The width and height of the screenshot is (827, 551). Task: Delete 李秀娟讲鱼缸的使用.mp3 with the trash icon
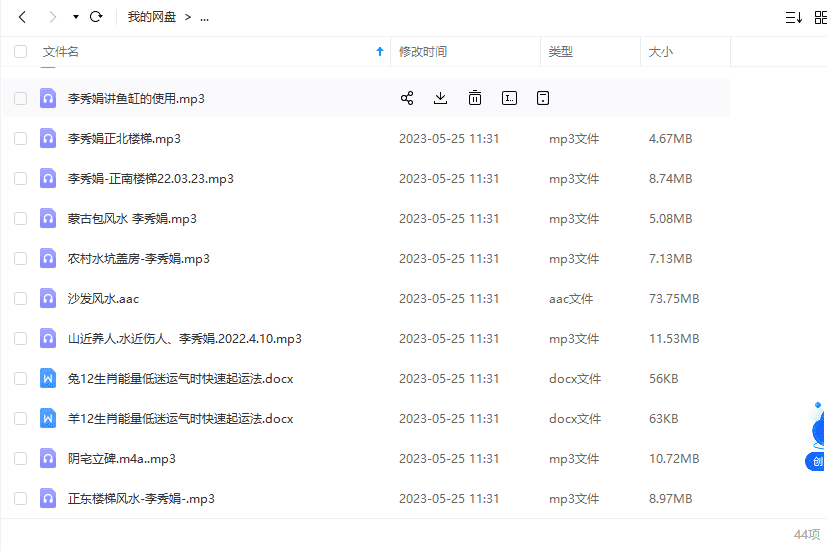475,98
